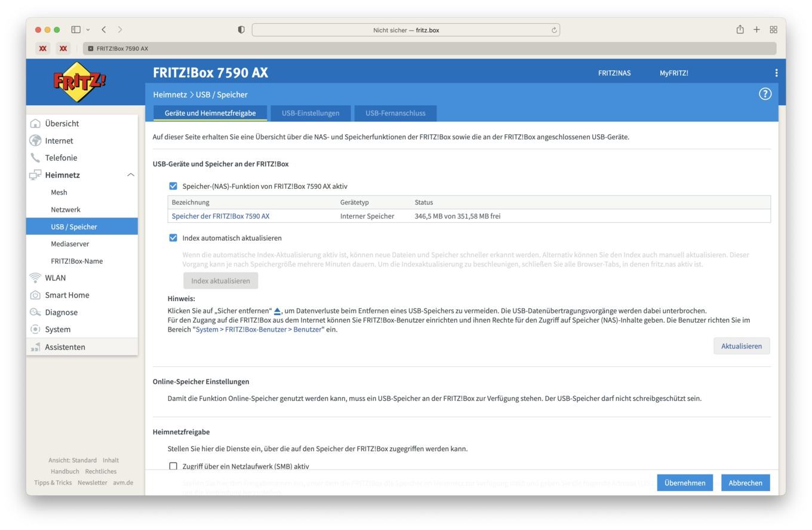
Task: Go forward with Safari forward arrow
Action: point(120,29)
